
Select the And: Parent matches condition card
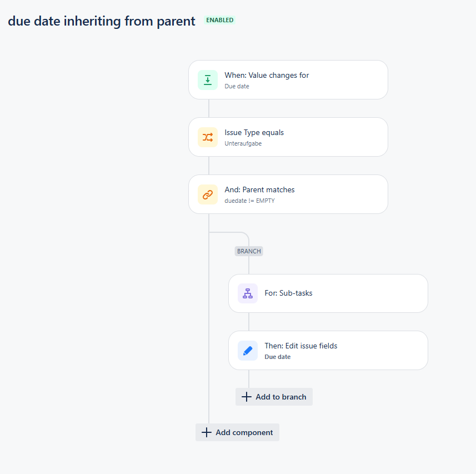pos(288,194)
